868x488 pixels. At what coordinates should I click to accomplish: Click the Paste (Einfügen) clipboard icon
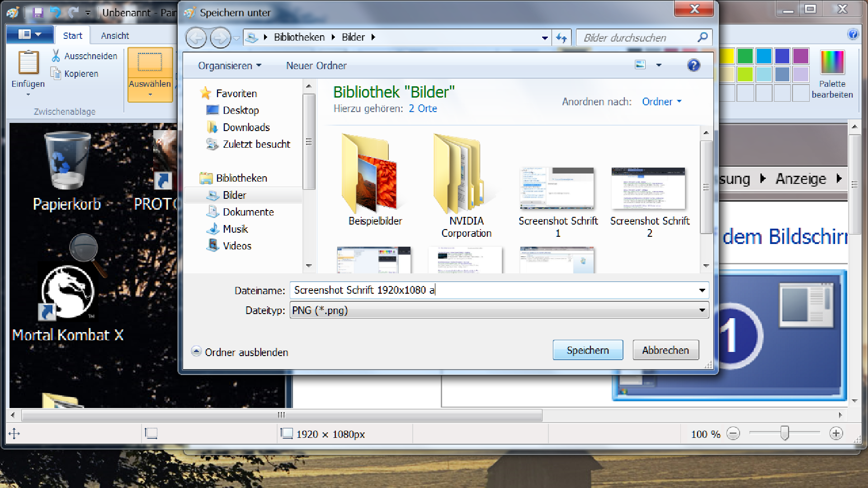point(28,62)
